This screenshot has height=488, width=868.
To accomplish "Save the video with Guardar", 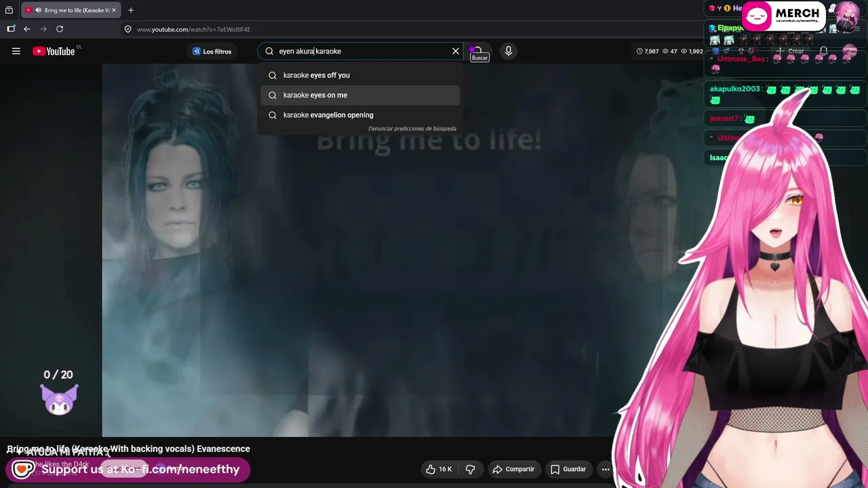I will [x=568, y=469].
